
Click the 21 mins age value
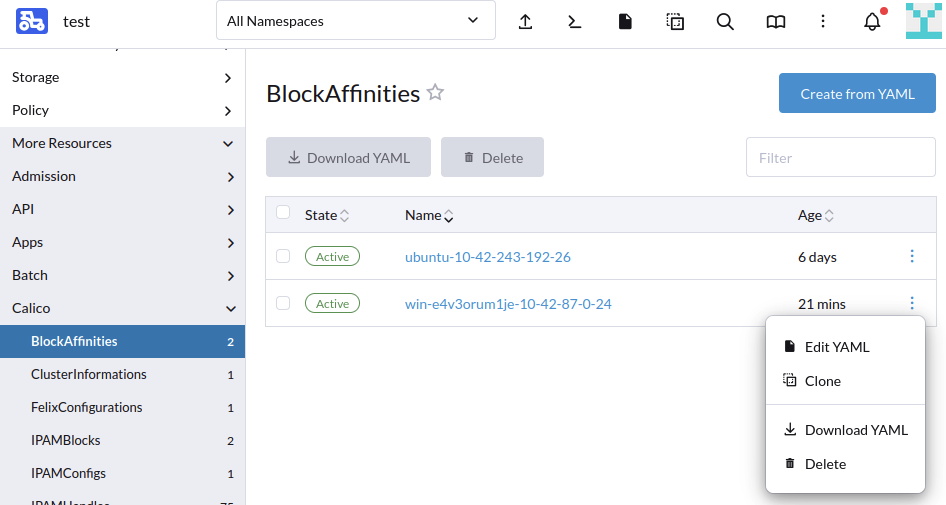[822, 304]
